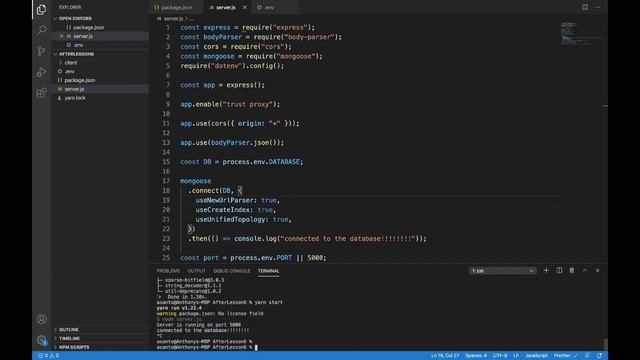Open the Debug Console panel tab
Screen dimensions: 640x360
231,271
